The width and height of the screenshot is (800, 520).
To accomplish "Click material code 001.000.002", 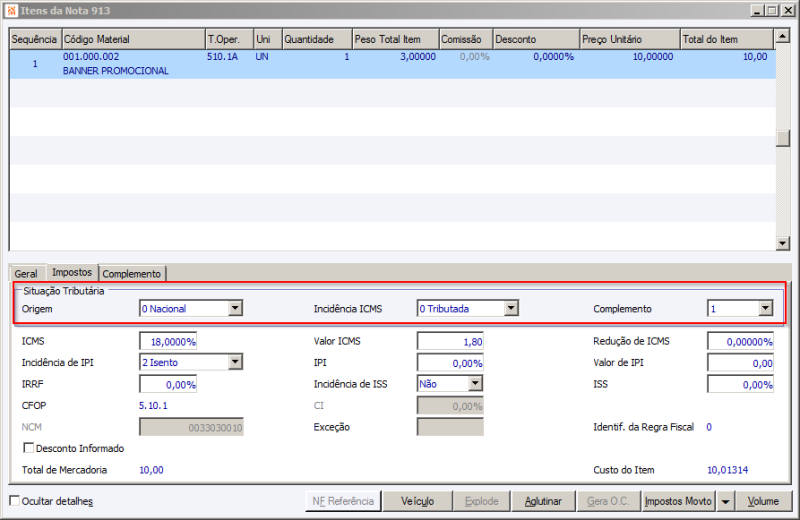I will click(91, 57).
